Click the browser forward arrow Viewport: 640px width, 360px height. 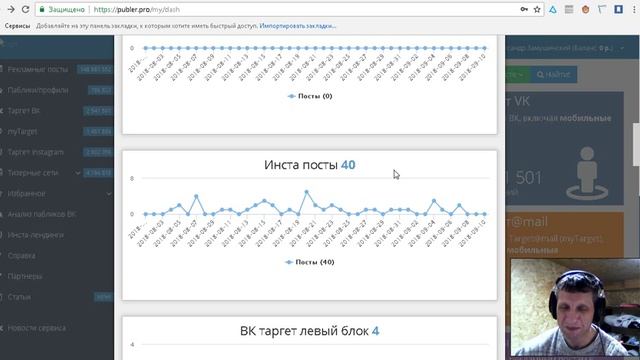[11, 9]
